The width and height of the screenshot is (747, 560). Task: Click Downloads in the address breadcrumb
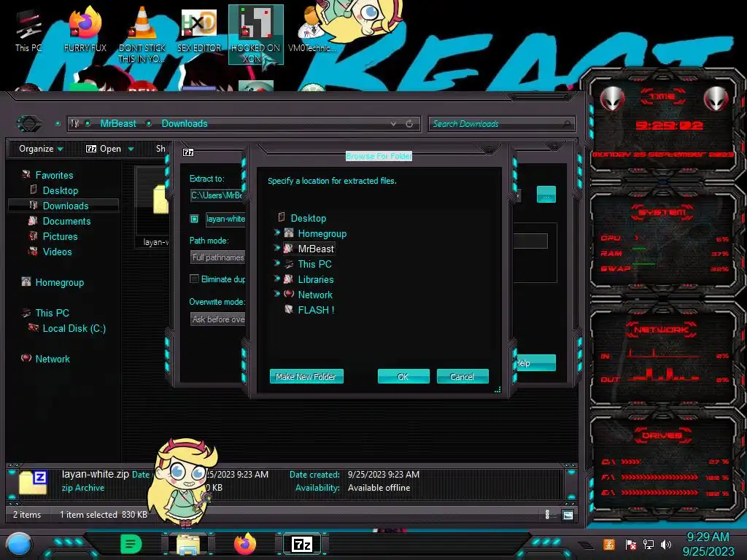click(x=185, y=124)
